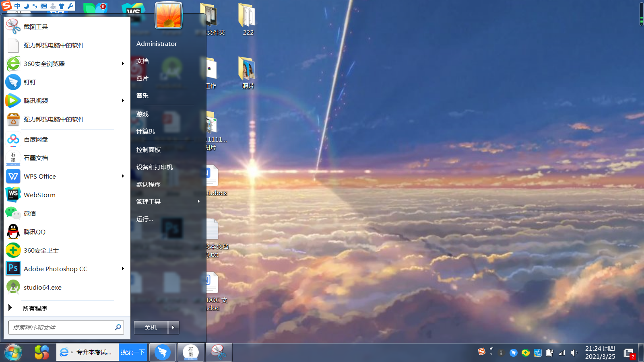
Task: Toggle punctuation mode on the Sogou bar
Action: click(x=35, y=6)
